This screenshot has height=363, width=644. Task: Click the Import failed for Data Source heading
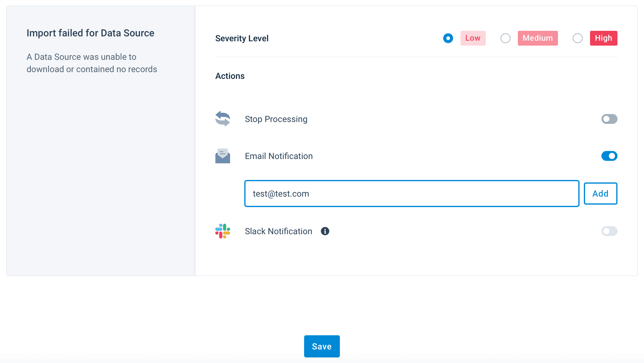click(90, 33)
